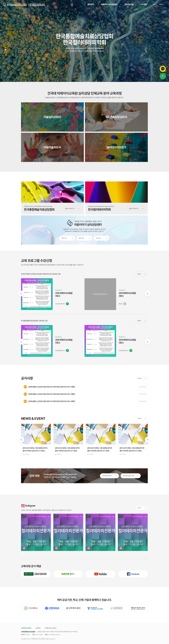Go to previous slide in first program carousel
The image size is (169, 644).
click(21, 293)
